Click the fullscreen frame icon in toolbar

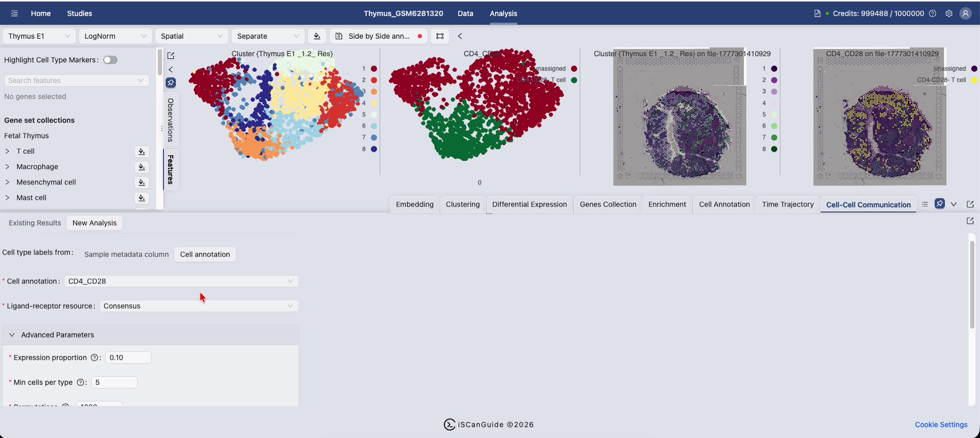(440, 36)
